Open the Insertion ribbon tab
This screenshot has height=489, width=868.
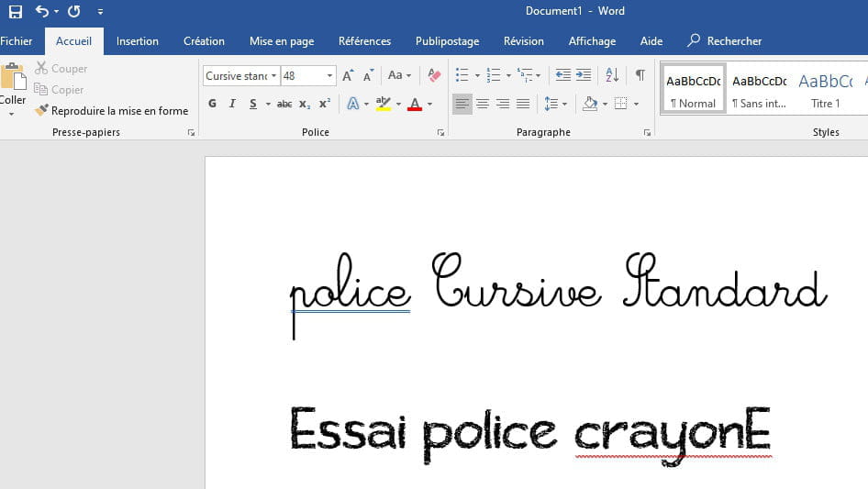[x=138, y=41]
